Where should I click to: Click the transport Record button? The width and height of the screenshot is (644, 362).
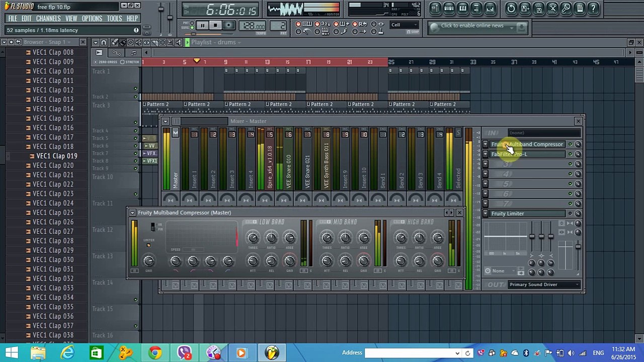pyautogui.click(x=228, y=26)
